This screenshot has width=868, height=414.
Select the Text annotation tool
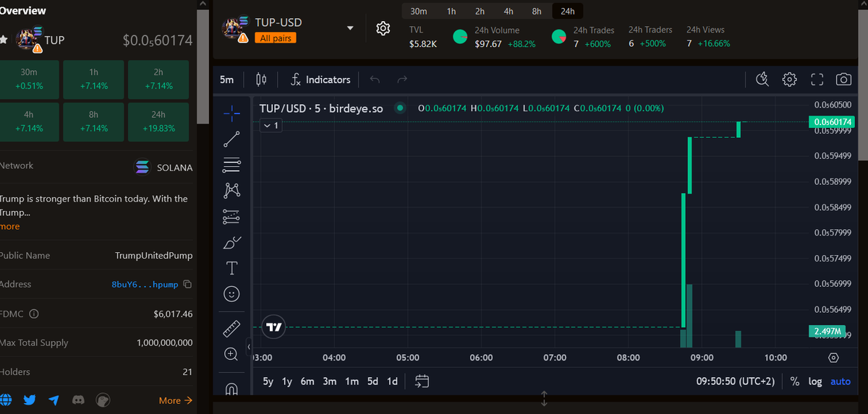231,268
